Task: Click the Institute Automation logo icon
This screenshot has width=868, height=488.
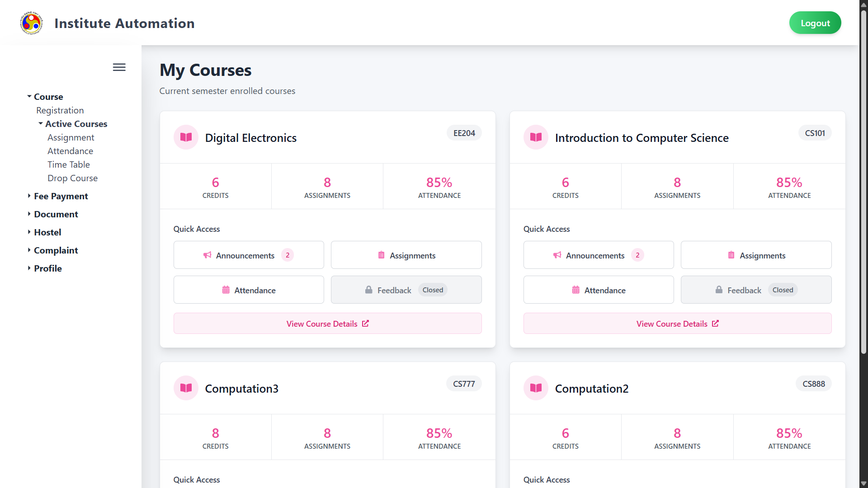Action: coord(31,23)
